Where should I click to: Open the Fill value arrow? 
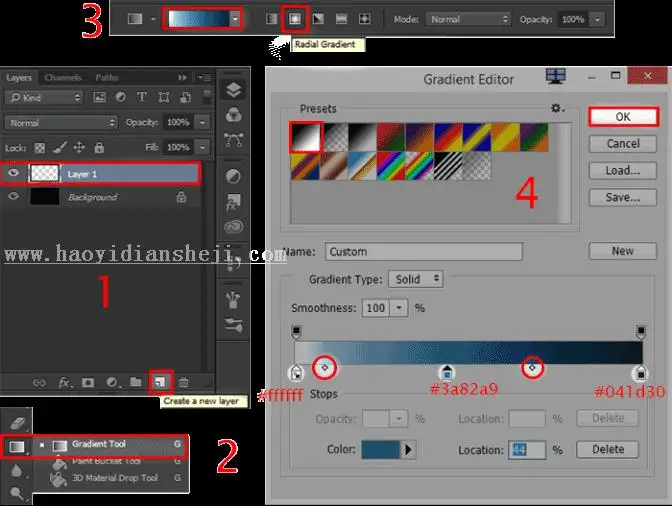(x=202, y=148)
